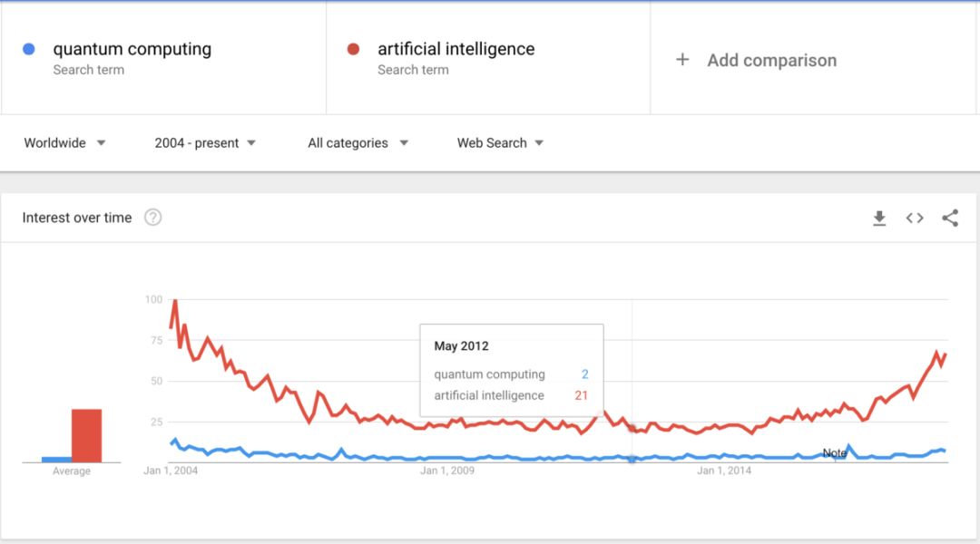The height and width of the screenshot is (544, 980).
Task: Edit the artificial intelligence search term
Action: point(456,49)
